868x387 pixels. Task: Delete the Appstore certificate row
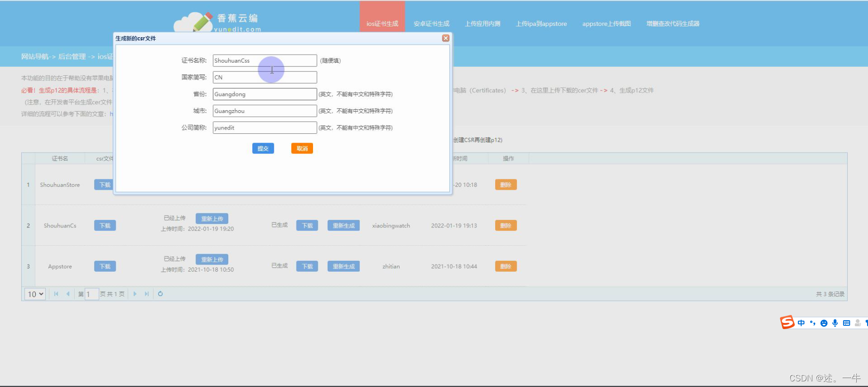tap(506, 266)
